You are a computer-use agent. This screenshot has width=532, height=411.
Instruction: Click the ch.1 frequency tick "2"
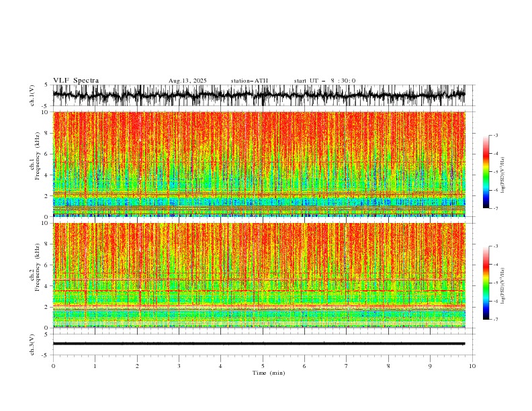coord(46,196)
